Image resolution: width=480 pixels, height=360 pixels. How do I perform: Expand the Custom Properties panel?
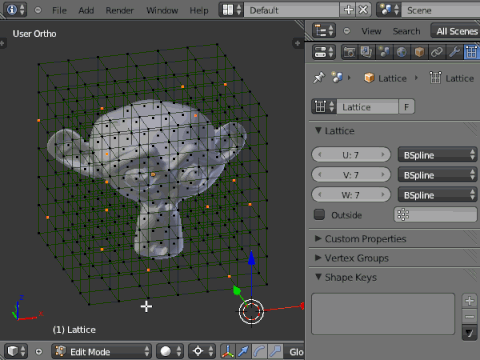tap(365, 239)
